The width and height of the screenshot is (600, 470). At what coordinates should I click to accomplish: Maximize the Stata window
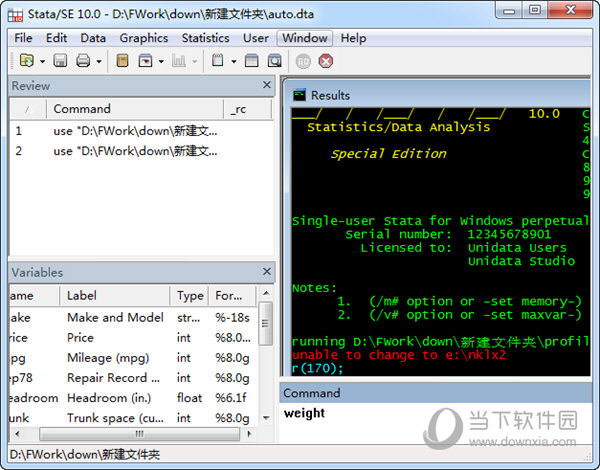point(535,10)
